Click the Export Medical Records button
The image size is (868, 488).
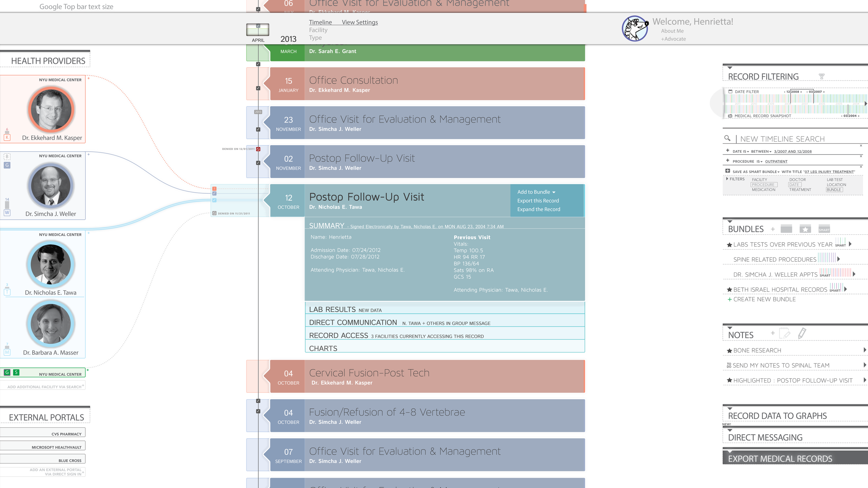pyautogui.click(x=780, y=458)
